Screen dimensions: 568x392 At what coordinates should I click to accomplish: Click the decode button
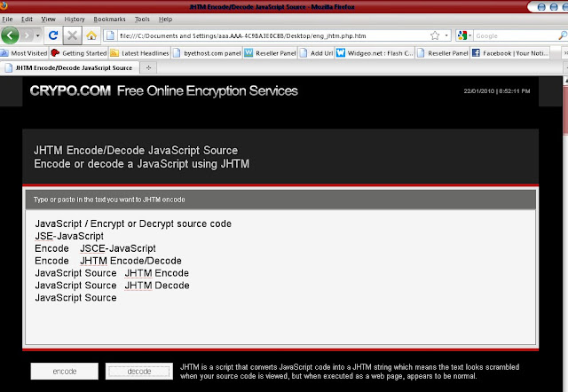(x=139, y=372)
